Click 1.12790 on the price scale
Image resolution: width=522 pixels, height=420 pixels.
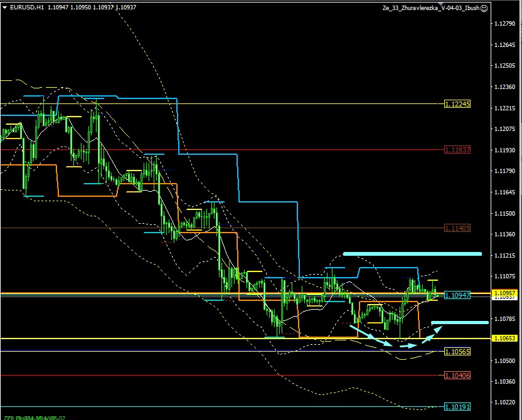point(504,24)
